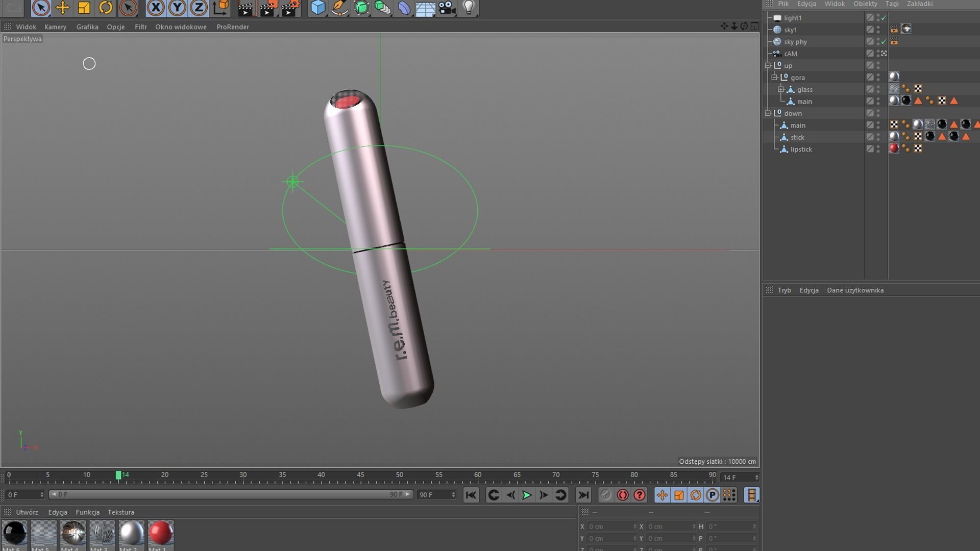Expand the glass object
This screenshot has height=551, width=980.
781,89
